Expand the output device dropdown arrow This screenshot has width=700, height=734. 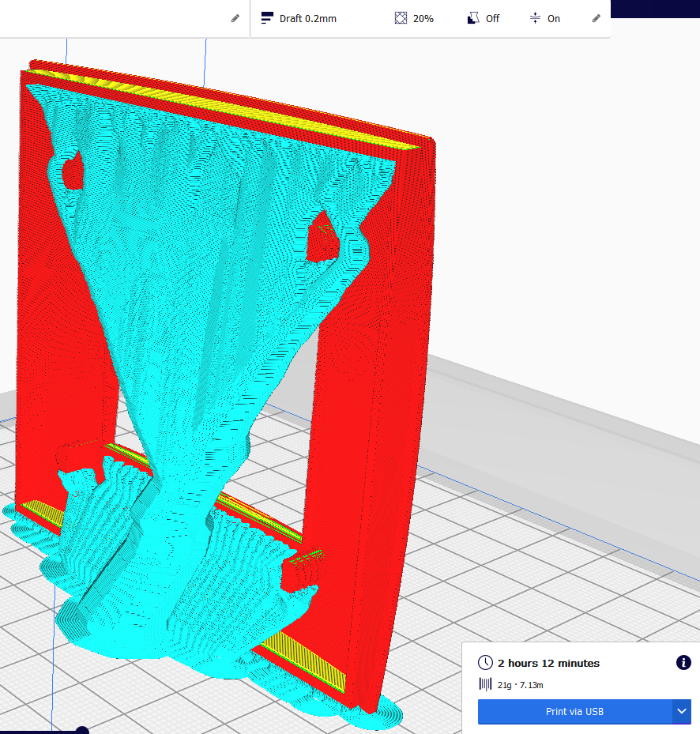(682, 712)
